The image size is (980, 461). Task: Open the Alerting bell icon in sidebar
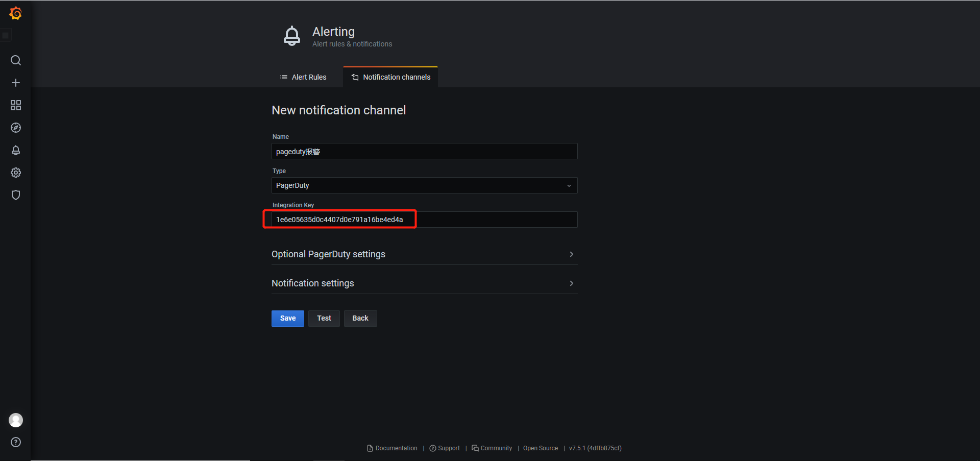click(x=16, y=150)
